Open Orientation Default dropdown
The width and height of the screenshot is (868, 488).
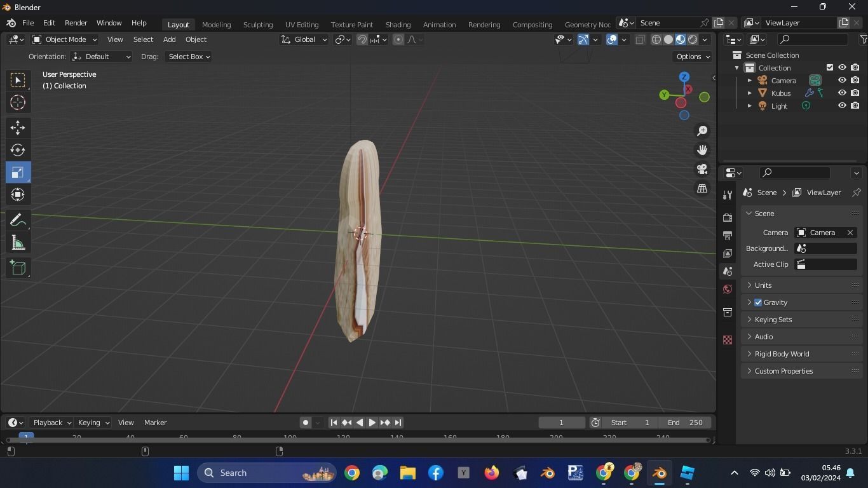coord(102,57)
